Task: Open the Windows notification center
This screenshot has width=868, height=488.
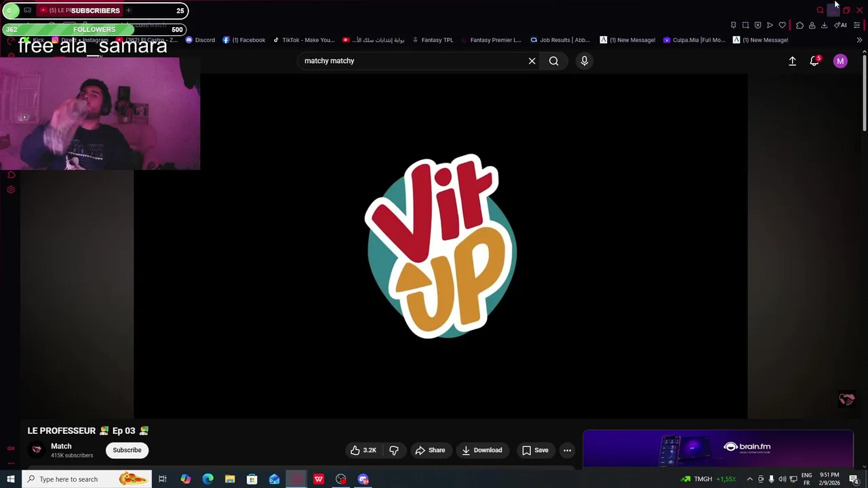Action: tap(854, 479)
